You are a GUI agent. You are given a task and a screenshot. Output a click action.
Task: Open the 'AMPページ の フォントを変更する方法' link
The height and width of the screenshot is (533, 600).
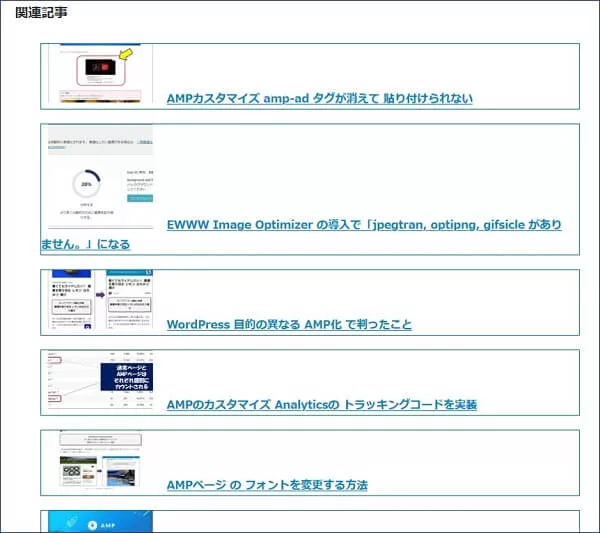267,485
